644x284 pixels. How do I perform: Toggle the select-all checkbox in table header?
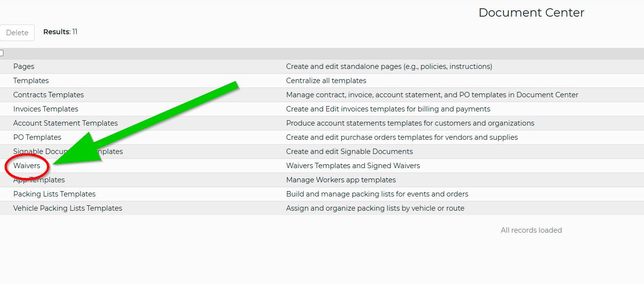click(x=1, y=53)
